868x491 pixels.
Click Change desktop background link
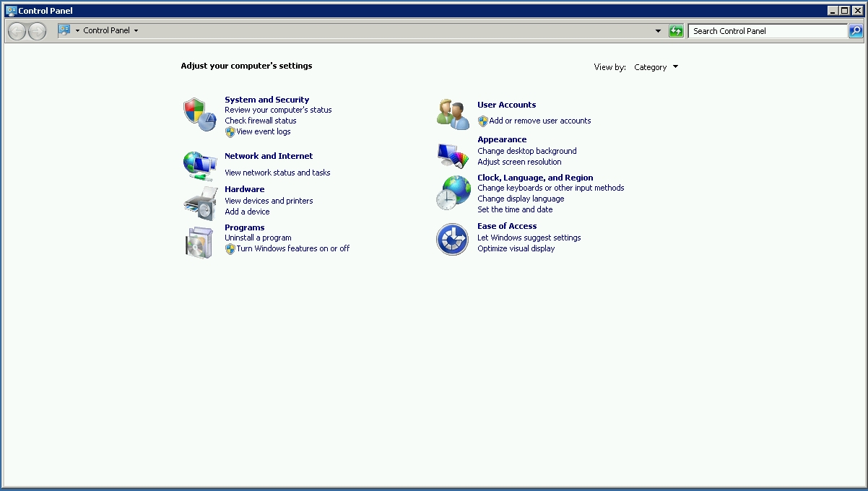tap(527, 151)
